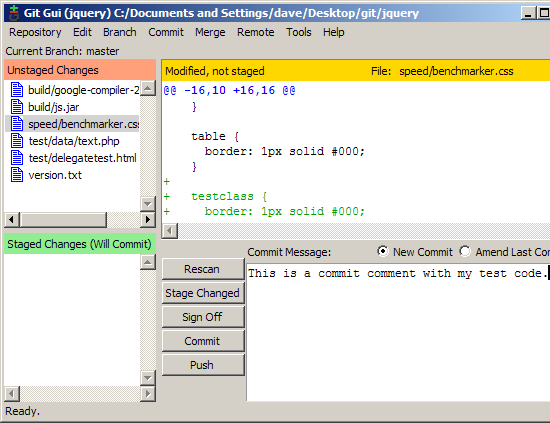Select build/google-compiler file in unstaged list

(x=83, y=90)
